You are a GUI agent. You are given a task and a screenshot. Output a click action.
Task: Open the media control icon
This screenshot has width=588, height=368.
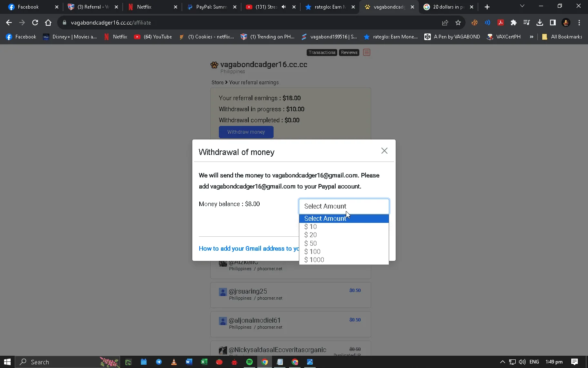coord(527,22)
